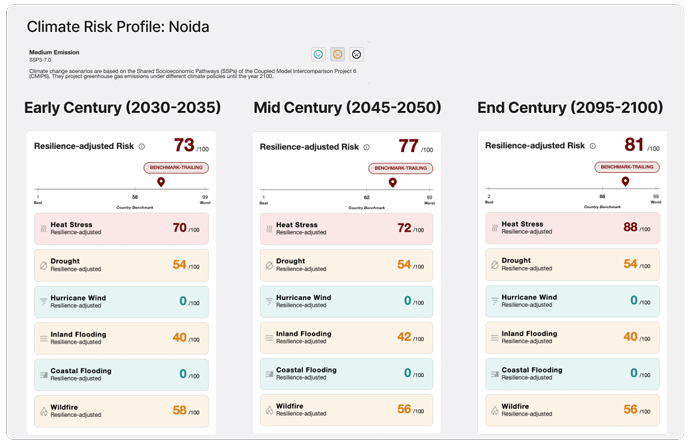Click the Mid Century (2045-2050) heading
Screen dimensions: 691x447
pos(345,107)
